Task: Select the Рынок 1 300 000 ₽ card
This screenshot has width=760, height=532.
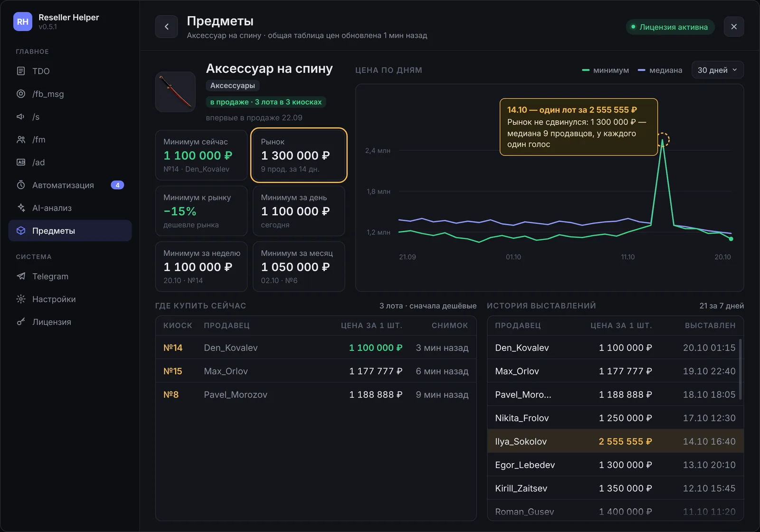Action: (299, 155)
